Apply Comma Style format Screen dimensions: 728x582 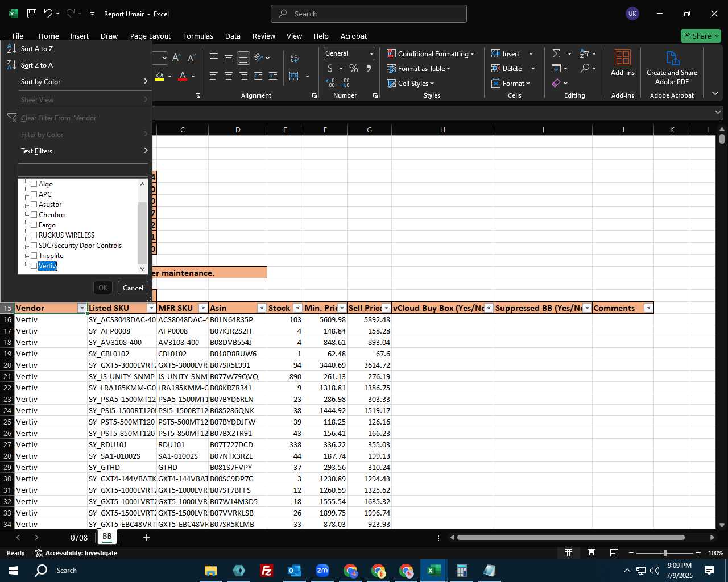point(369,68)
